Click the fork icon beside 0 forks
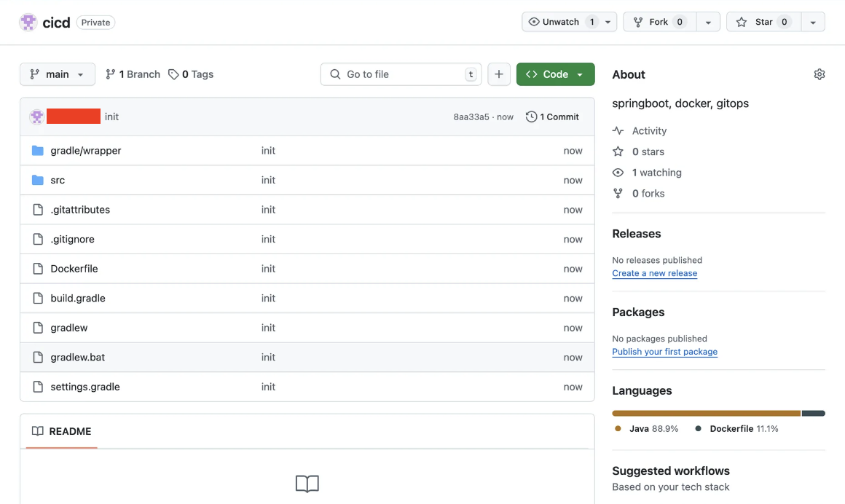 point(618,194)
